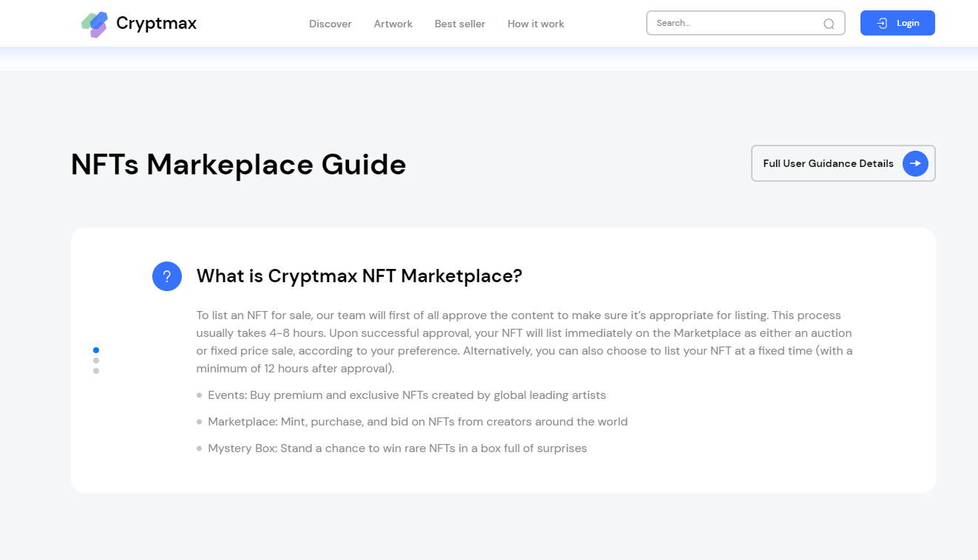Open the Discover menu item

coord(330,24)
